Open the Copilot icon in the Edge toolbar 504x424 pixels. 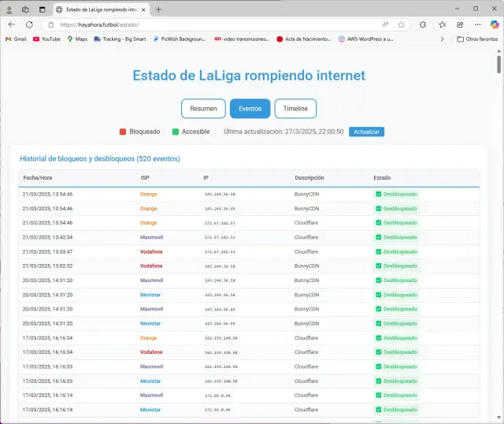click(493, 24)
